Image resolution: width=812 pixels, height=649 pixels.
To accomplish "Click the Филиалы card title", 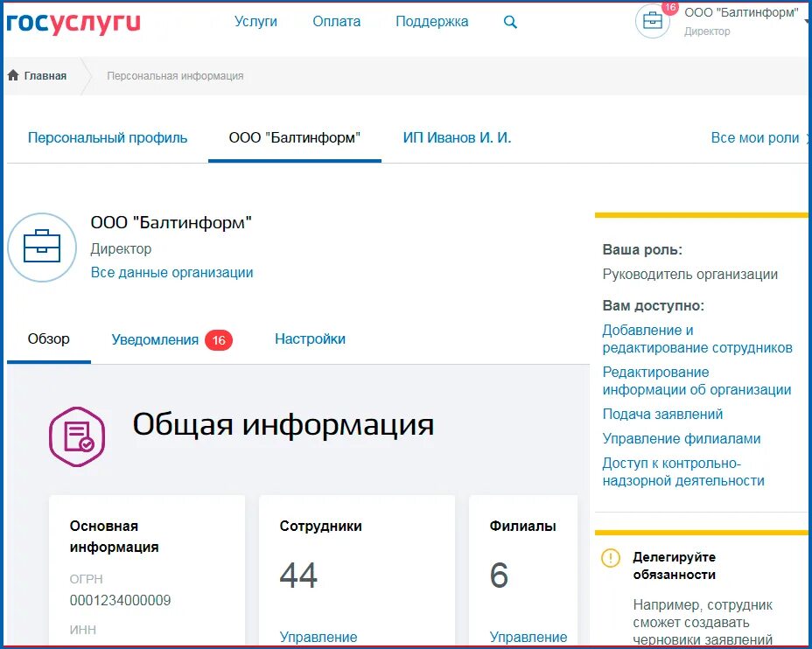I will pos(522,526).
